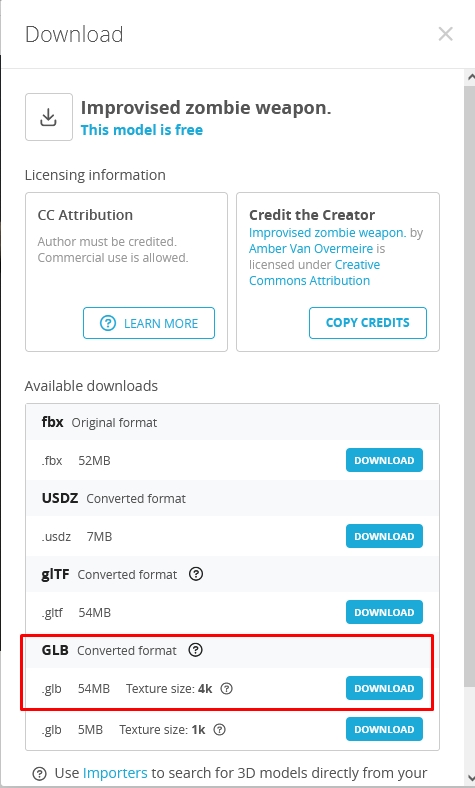
Task: Click question mark icon before Use Importers text
Action: tap(39, 773)
